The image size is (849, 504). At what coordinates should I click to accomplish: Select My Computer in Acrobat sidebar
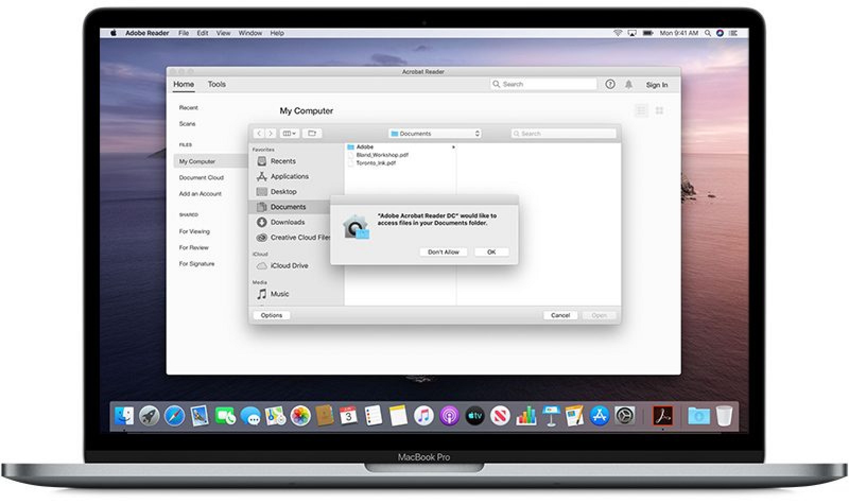(x=211, y=161)
